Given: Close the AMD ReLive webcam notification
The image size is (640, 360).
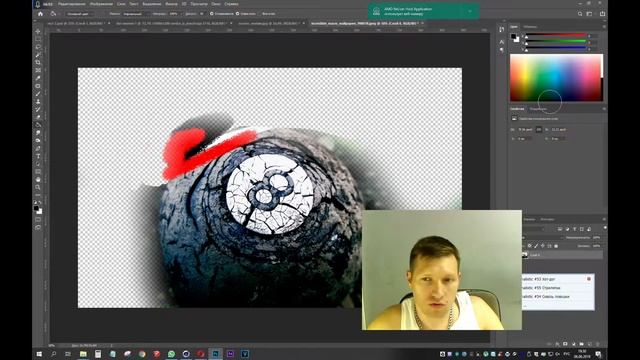Looking at the screenshot, I should 470,11.
